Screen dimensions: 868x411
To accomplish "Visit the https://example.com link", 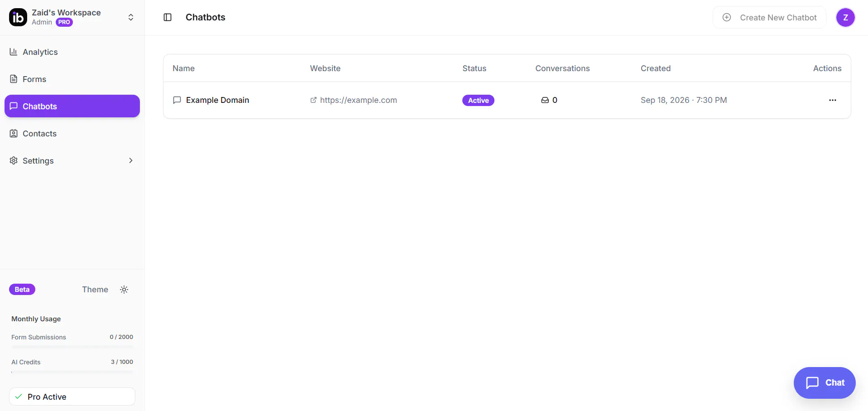I will click(x=358, y=100).
